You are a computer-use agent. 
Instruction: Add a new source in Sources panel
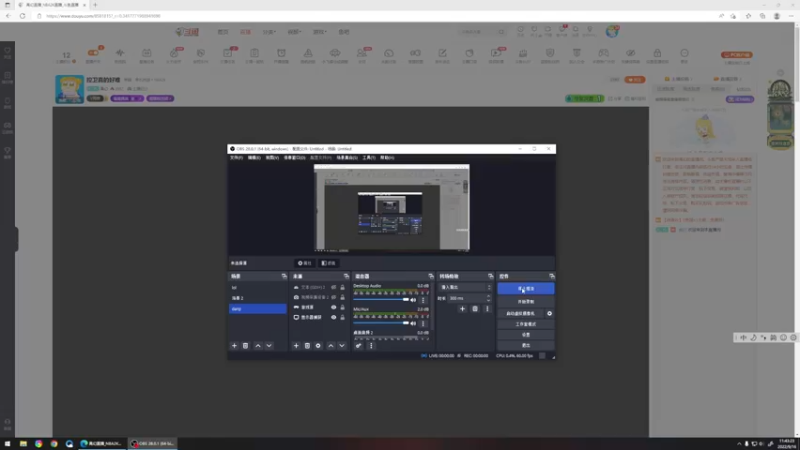[x=296, y=345]
